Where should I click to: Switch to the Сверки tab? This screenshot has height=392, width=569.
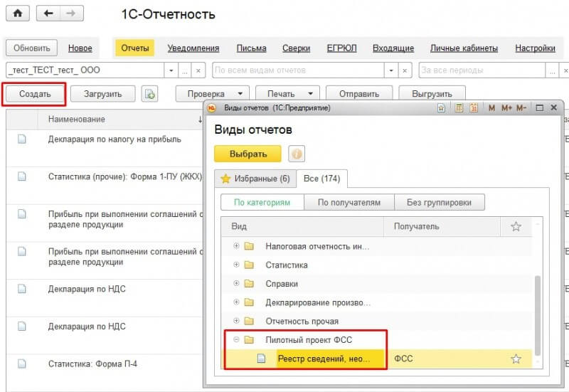click(296, 48)
